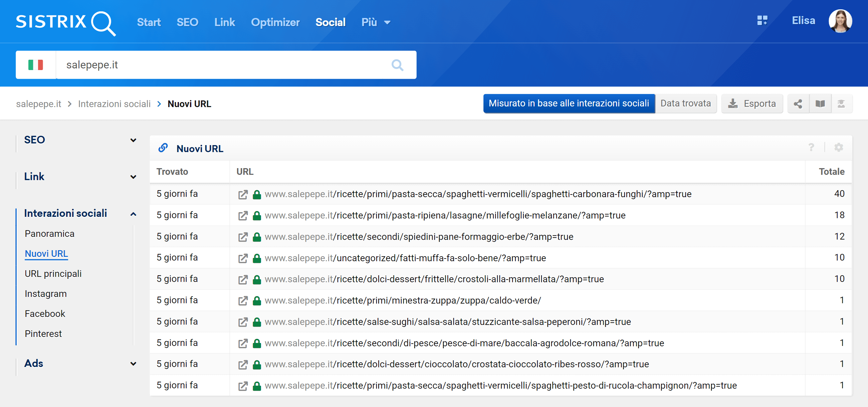Click green lock icon in caldo-verde row
The image size is (868, 407).
257,300
